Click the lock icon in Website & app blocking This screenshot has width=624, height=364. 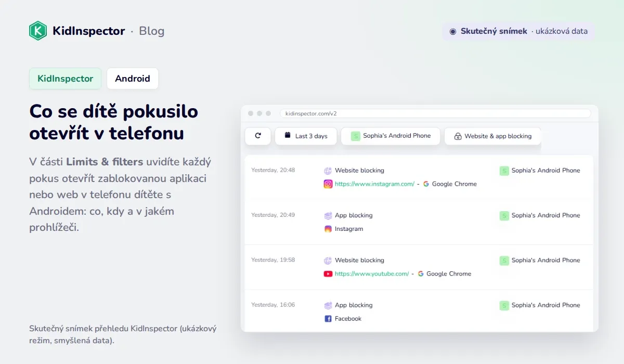click(458, 136)
